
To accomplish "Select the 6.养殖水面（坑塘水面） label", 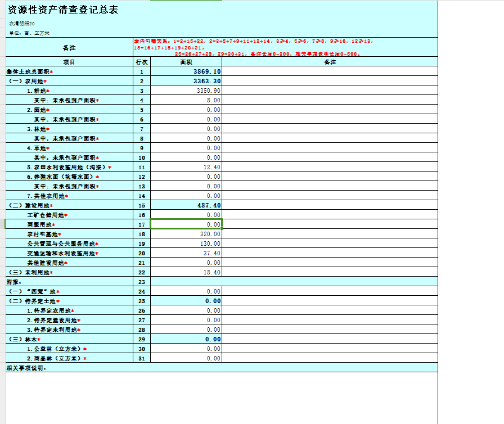I will pyautogui.click(x=69, y=177).
